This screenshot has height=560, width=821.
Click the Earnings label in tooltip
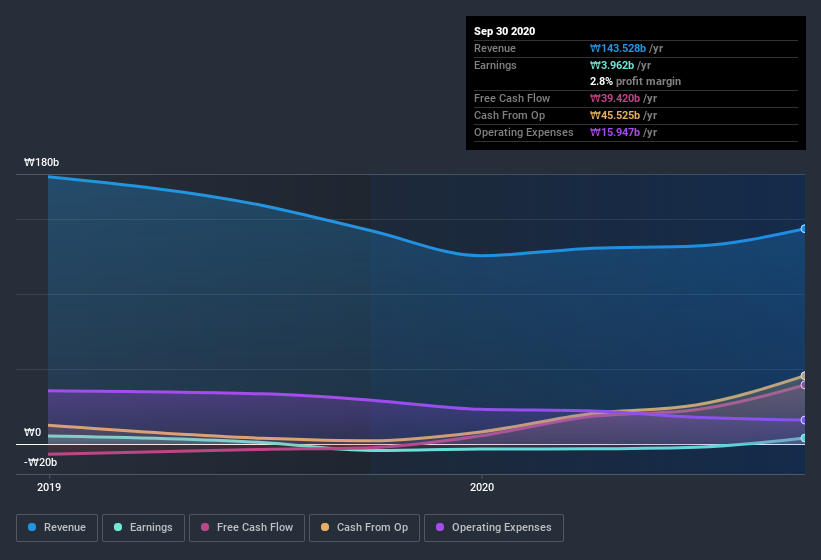point(495,65)
